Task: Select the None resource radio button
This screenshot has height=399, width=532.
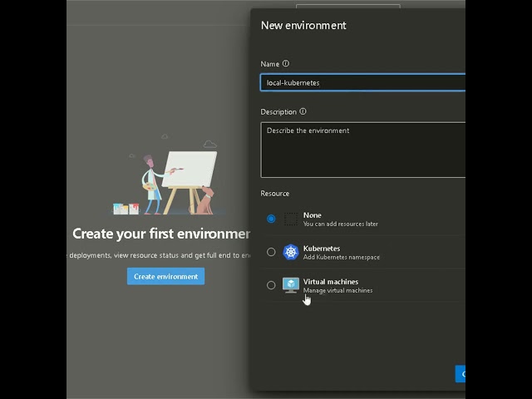Action: (271, 219)
